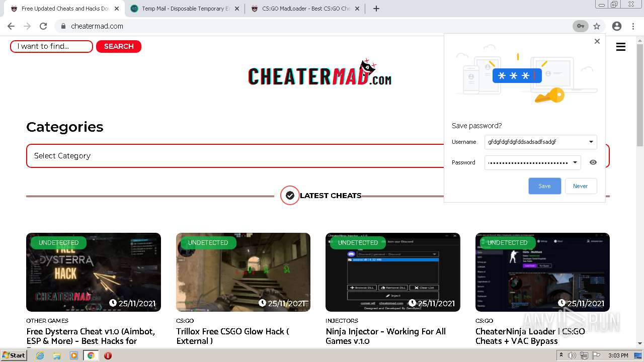Open the Free Dysterra Hack thumbnail
The height and width of the screenshot is (362, 644).
coord(94,272)
